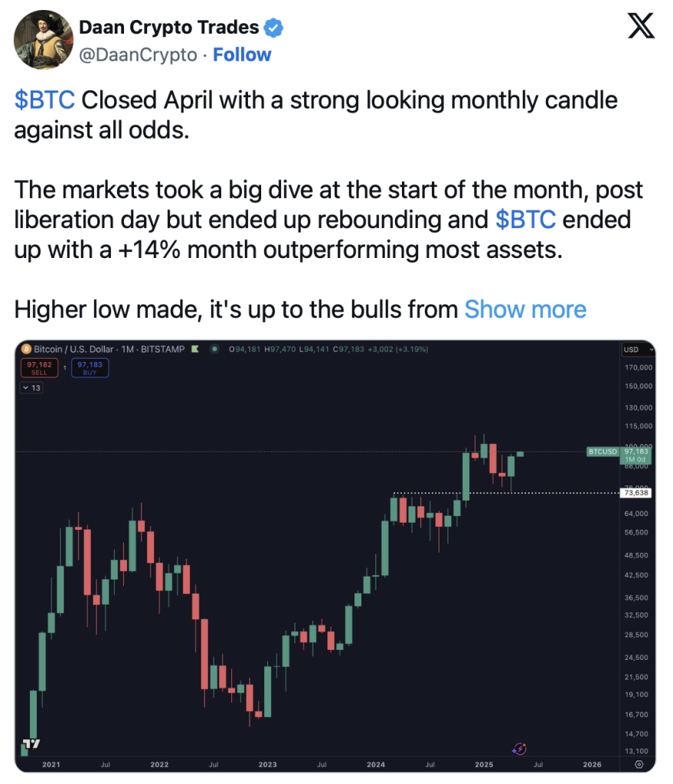Open the @DaanCrypto handle link
The width and height of the screenshot is (673, 784).
pyautogui.click(x=138, y=54)
